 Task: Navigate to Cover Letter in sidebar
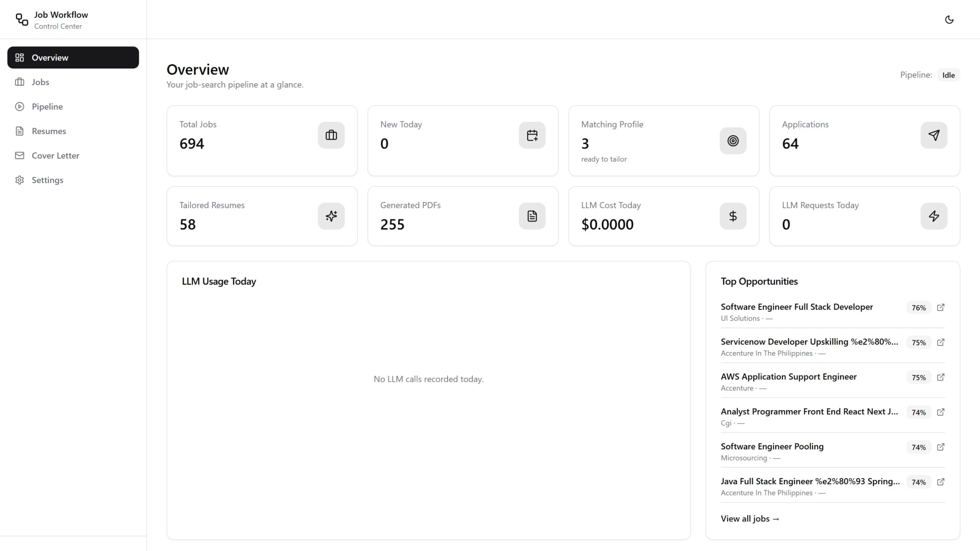click(73, 156)
